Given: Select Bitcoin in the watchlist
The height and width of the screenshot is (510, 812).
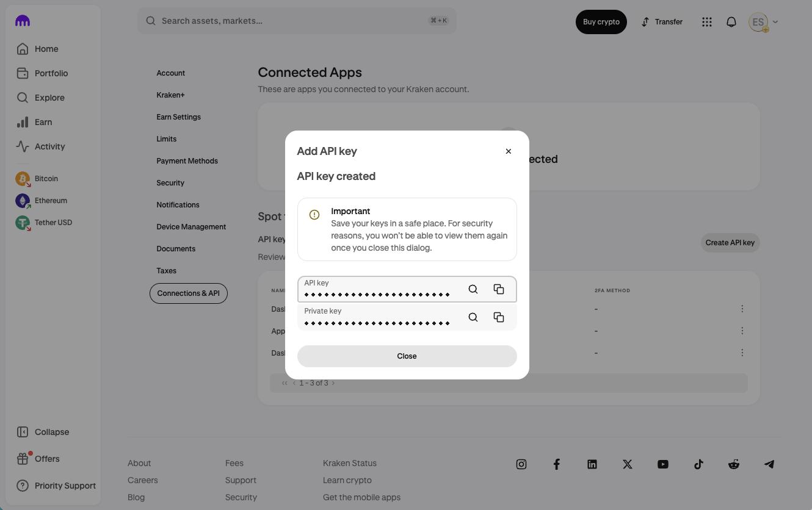Looking at the screenshot, I should [x=37, y=179].
